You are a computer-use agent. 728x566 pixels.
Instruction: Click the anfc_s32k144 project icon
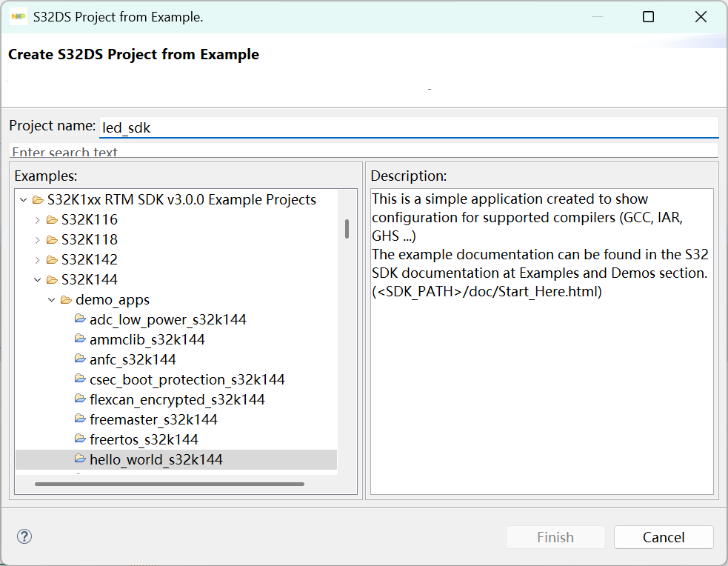[80, 359]
